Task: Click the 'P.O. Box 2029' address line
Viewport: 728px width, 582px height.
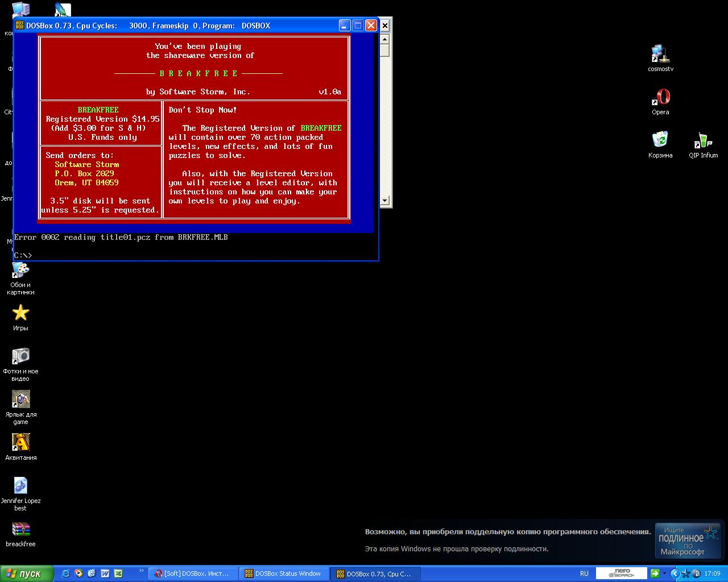Action: point(84,173)
